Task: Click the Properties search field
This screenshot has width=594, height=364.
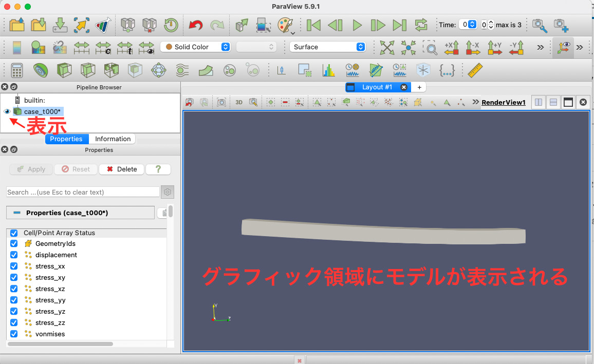Action: [x=82, y=191]
